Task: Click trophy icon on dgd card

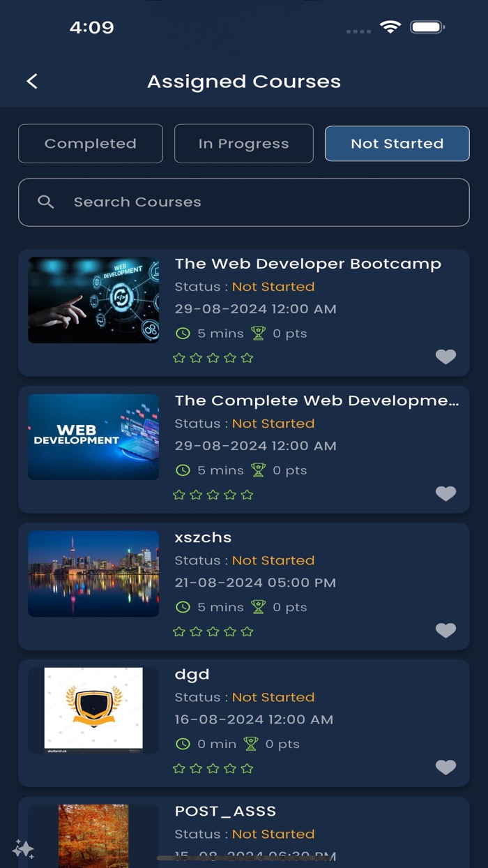Action: 251,744
